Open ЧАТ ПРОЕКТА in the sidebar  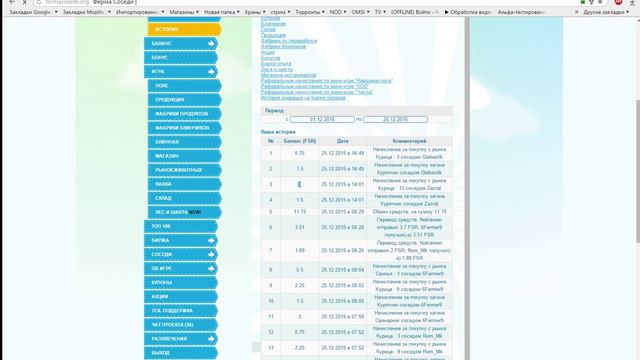pos(181,324)
